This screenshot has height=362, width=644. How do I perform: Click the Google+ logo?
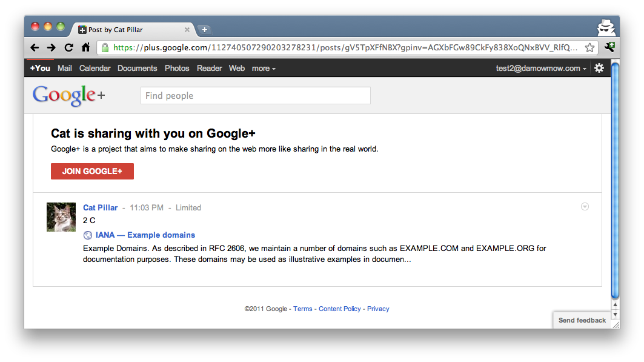pyautogui.click(x=68, y=96)
